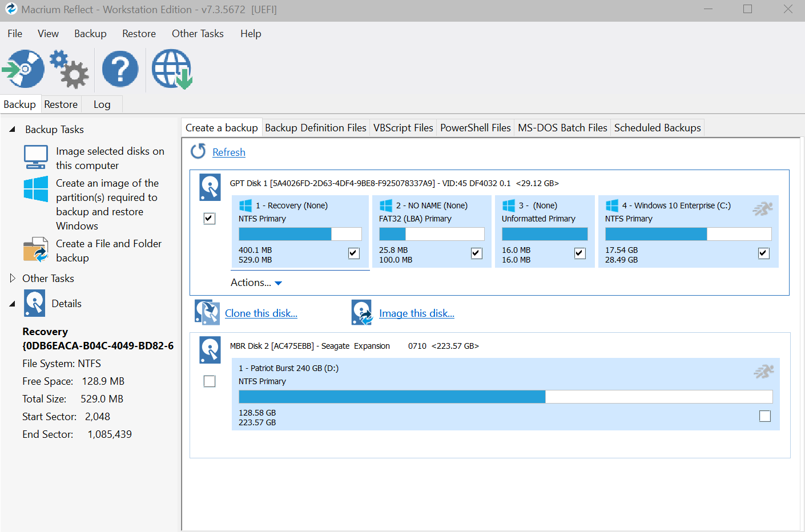Click the Free Space 128.9 MB value
This screenshot has width=805, height=532.
pyautogui.click(x=103, y=381)
